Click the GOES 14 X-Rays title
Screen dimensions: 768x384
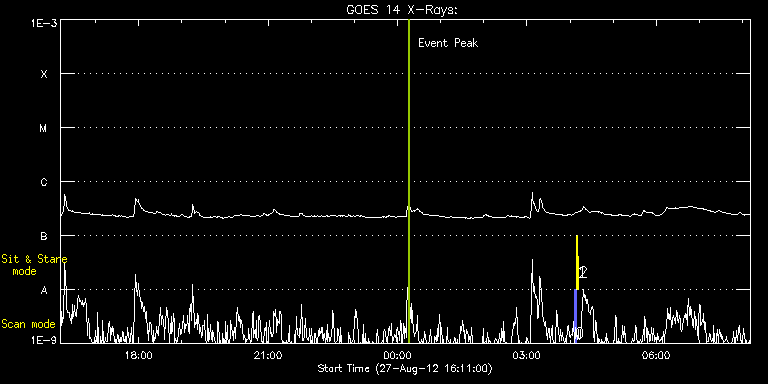coord(402,10)
